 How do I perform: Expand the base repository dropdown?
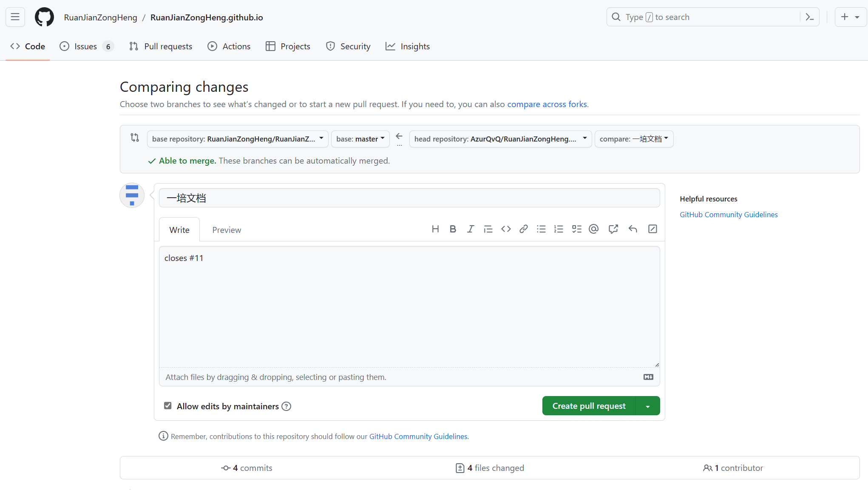pyautogui.click(x=238, y=139)
